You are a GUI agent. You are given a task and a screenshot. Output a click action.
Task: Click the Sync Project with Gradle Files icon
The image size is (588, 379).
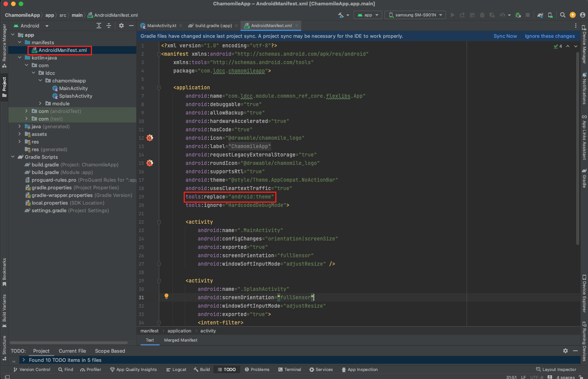coord(540,15)
